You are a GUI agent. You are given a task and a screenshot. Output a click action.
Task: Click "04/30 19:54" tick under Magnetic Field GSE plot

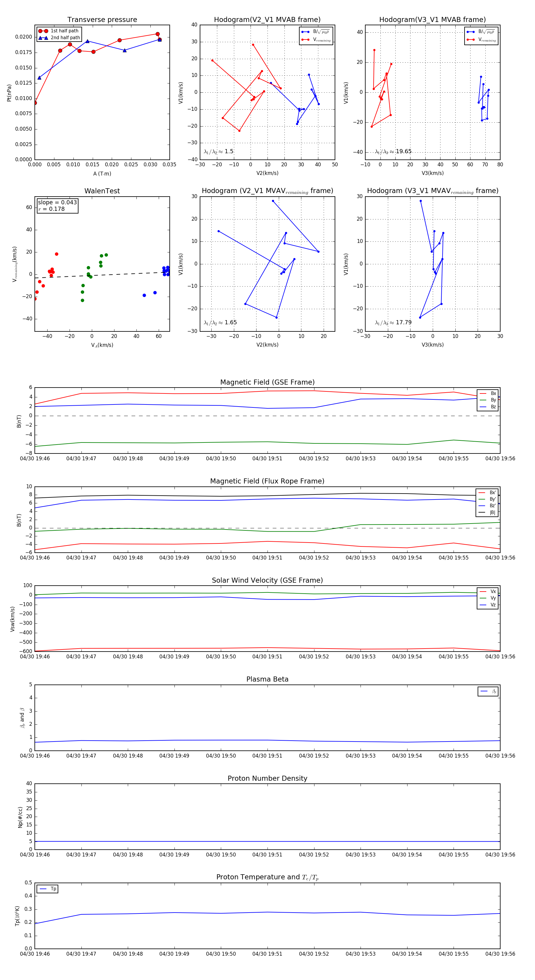pos(407,459)
